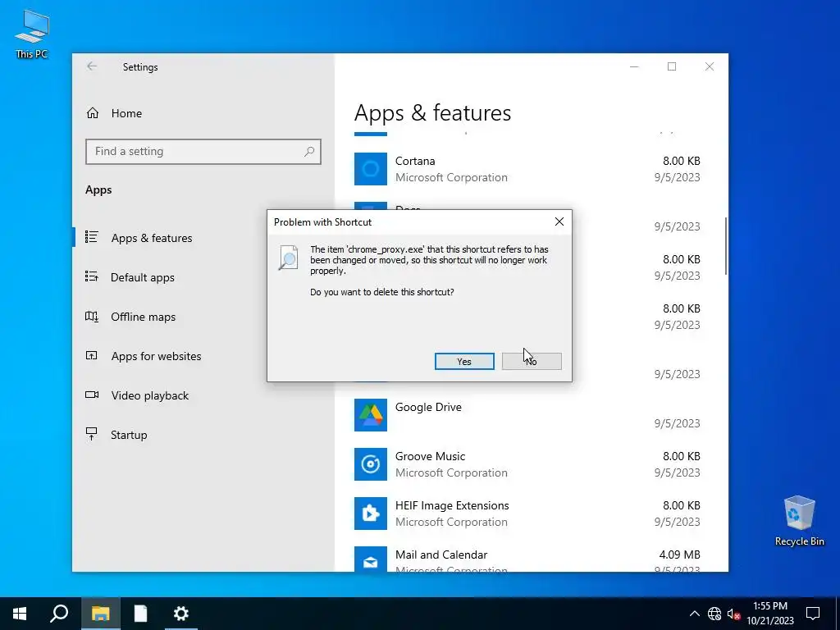Viewport: 840px width, 630px height.
Task: Select Apps & features in the sidebar
Action: click(x=152, y=238)
